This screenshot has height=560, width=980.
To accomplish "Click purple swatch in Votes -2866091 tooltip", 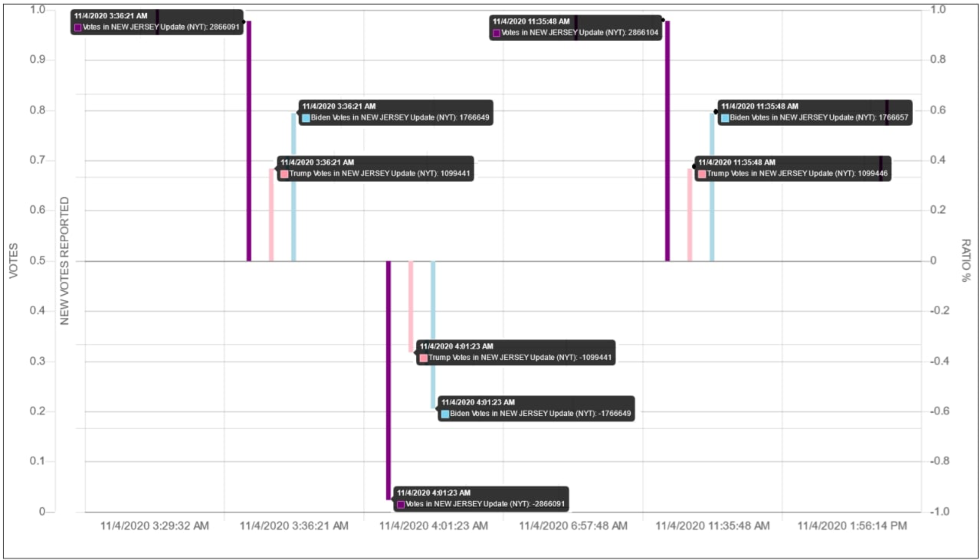I will [400, 505].
